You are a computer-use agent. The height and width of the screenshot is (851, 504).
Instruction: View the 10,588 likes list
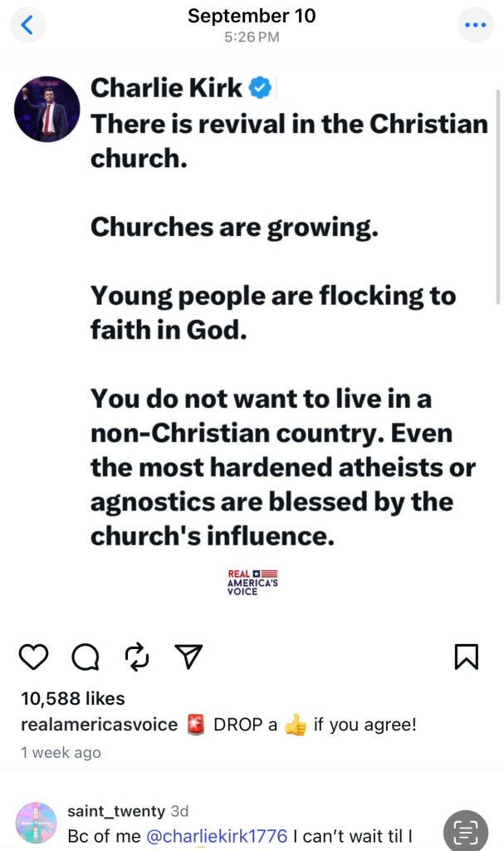click(x=73, y=698)
